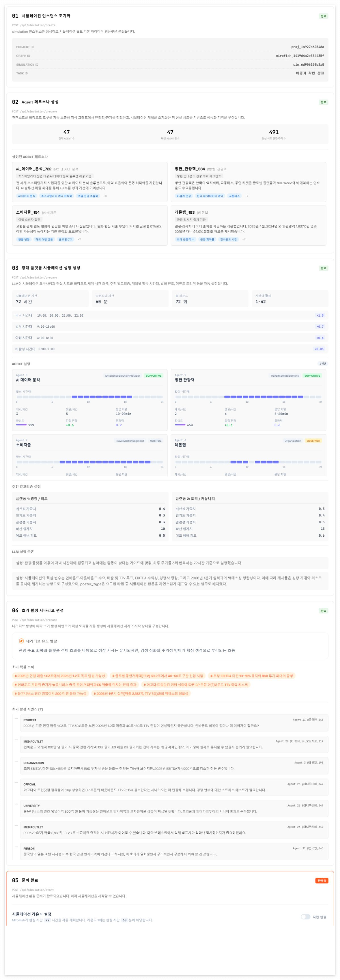Click the 호스피탈리티 예약 최적화 tag
This screenshot has height=980, width=340.
click(x=56, y=196)
